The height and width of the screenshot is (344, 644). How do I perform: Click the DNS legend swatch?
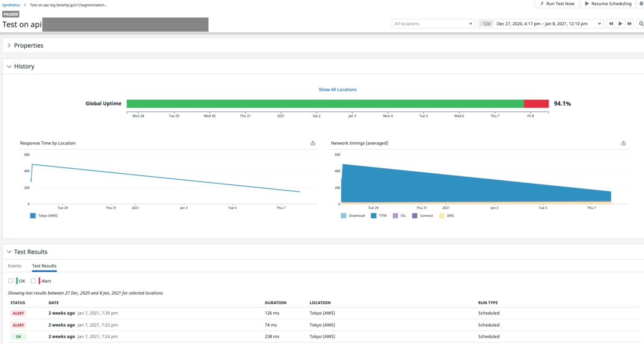click(x=442, y=216)
